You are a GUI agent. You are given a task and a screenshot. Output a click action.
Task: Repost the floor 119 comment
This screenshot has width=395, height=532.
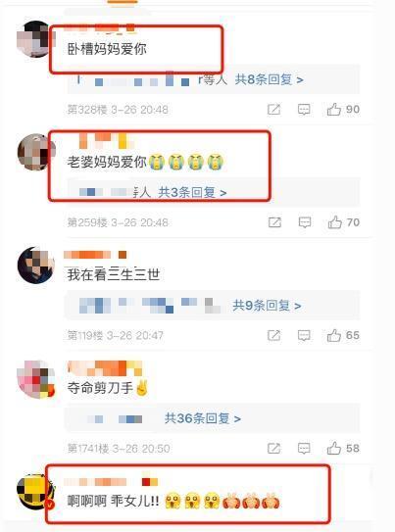274,335
